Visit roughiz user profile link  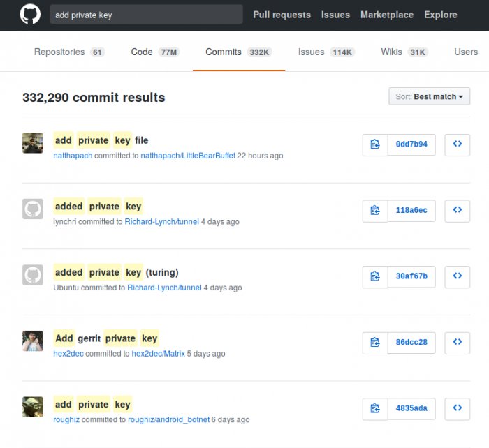[x=66, y=419]
